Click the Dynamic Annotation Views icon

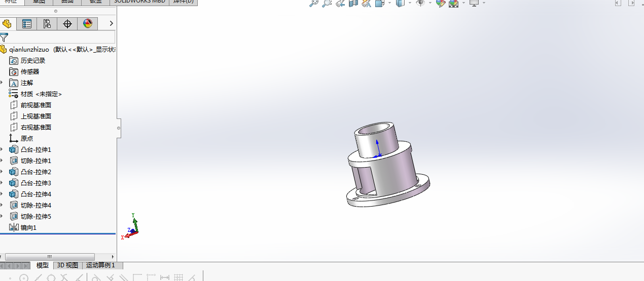(x=367, y=3)
